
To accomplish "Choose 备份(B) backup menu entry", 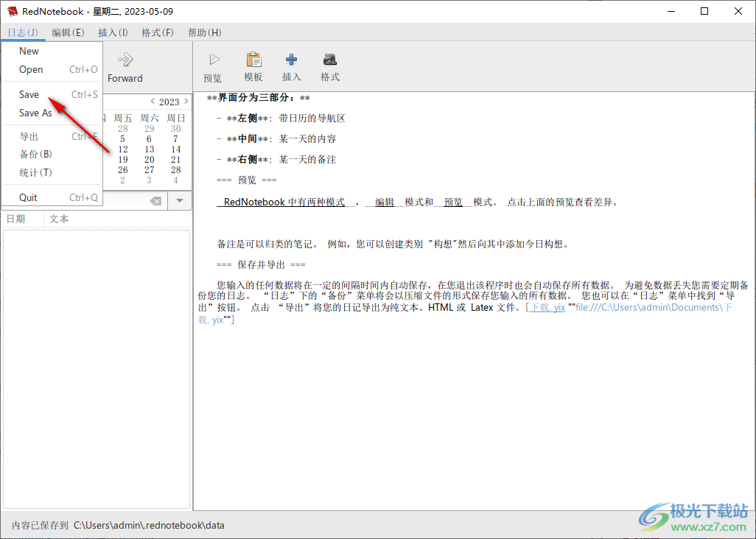I will click(52, 154).
